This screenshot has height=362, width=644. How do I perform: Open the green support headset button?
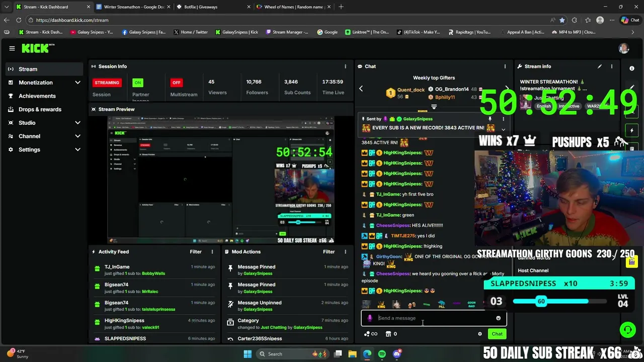coord(627,330)
